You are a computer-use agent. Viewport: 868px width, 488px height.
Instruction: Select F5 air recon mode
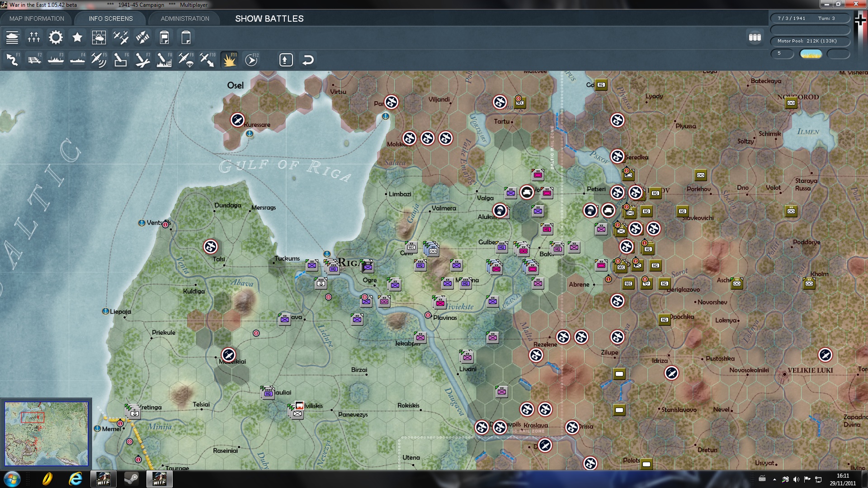99,60
